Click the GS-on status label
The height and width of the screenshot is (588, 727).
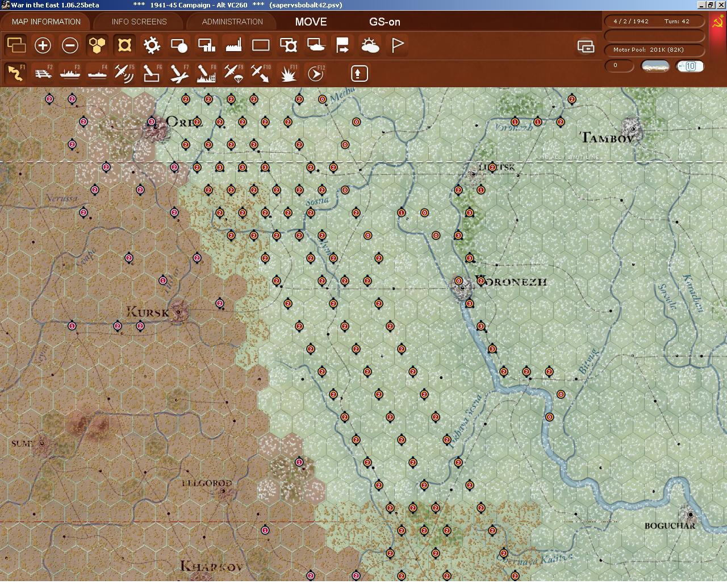tap(385, 22)
